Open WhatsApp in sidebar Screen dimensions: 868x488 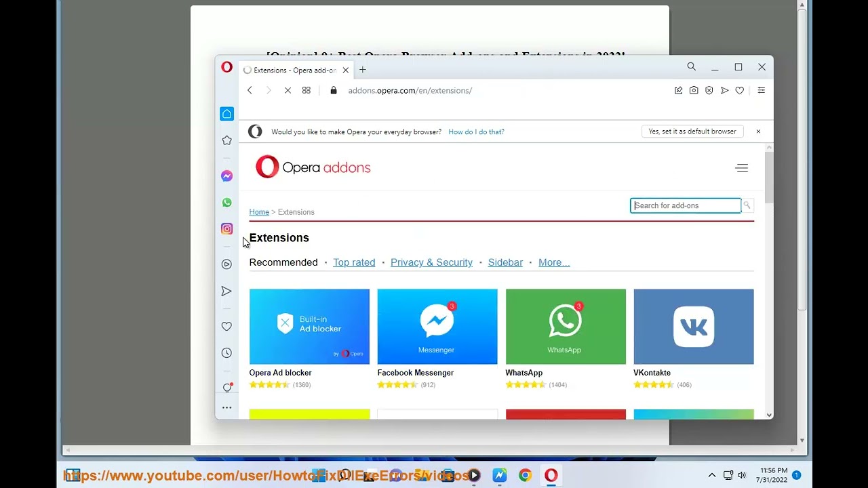[226, 203]
